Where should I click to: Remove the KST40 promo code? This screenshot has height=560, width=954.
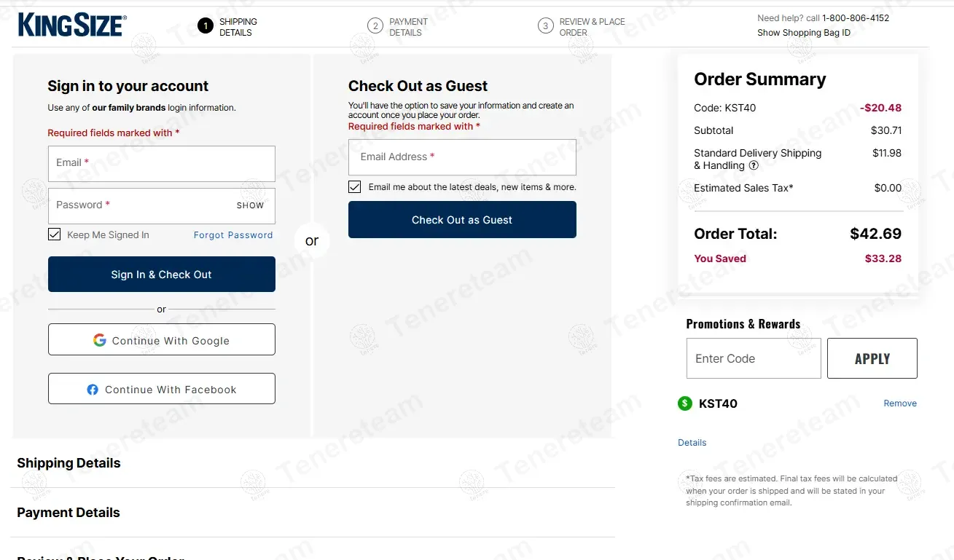(x=900, y=403)
